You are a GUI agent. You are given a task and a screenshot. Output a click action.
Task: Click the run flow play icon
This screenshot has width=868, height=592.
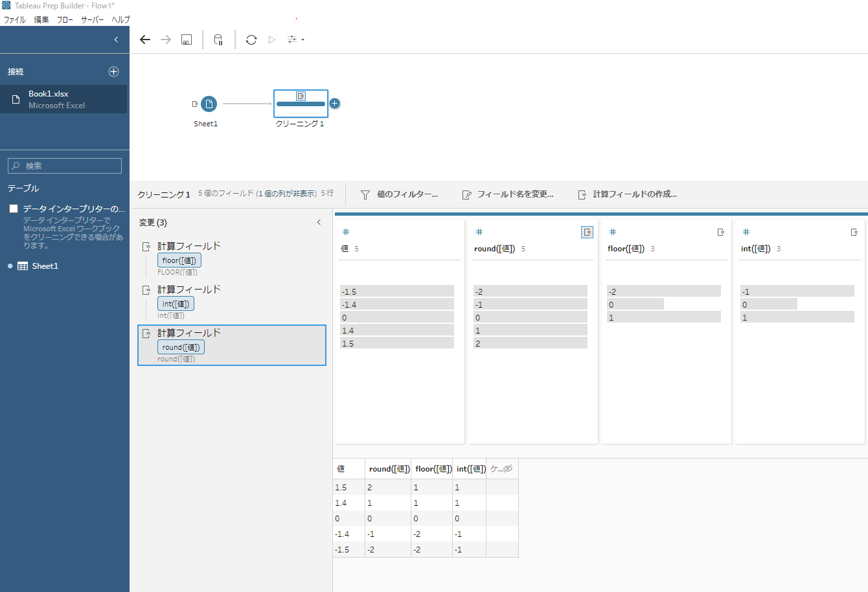tap(272, 40)
